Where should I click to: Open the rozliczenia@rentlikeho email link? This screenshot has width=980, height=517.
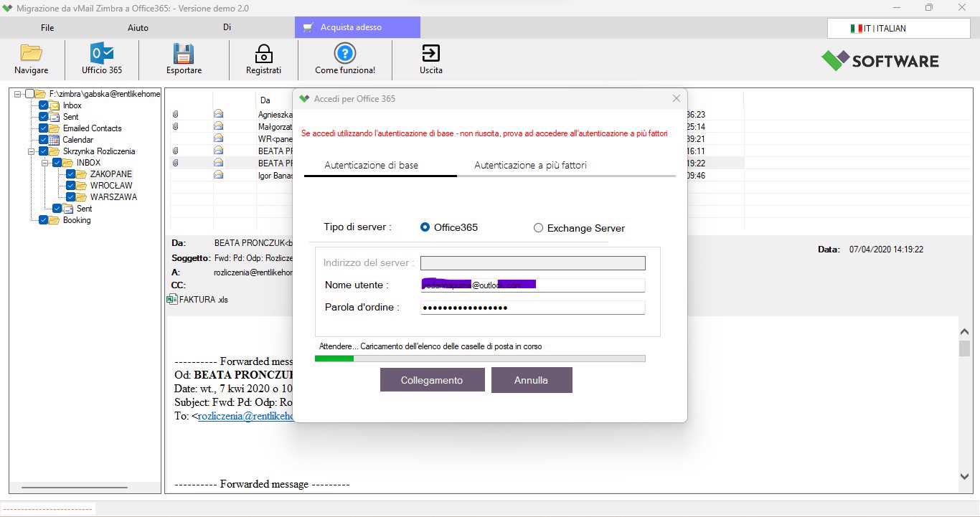click(245, 416)
